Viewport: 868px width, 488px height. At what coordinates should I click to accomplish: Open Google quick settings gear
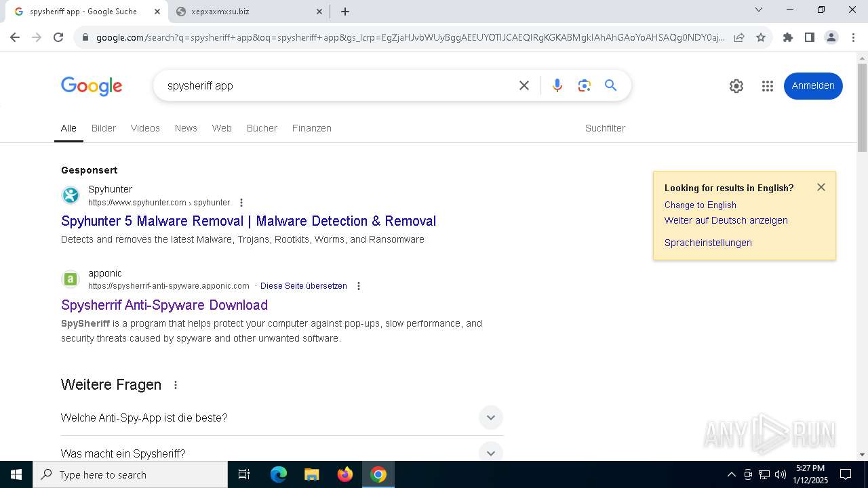736,86
